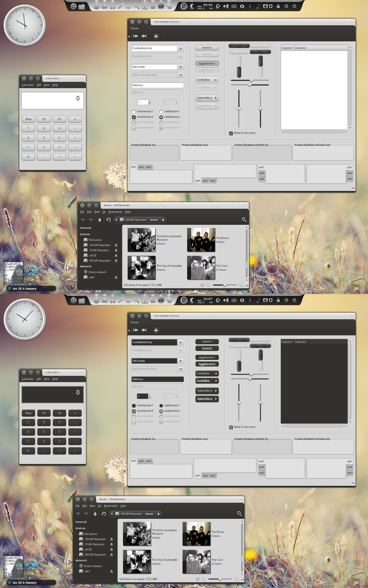
Task: Toggle togglebutton1 in the upper Widget Factory
Action: tap(207, 63)
